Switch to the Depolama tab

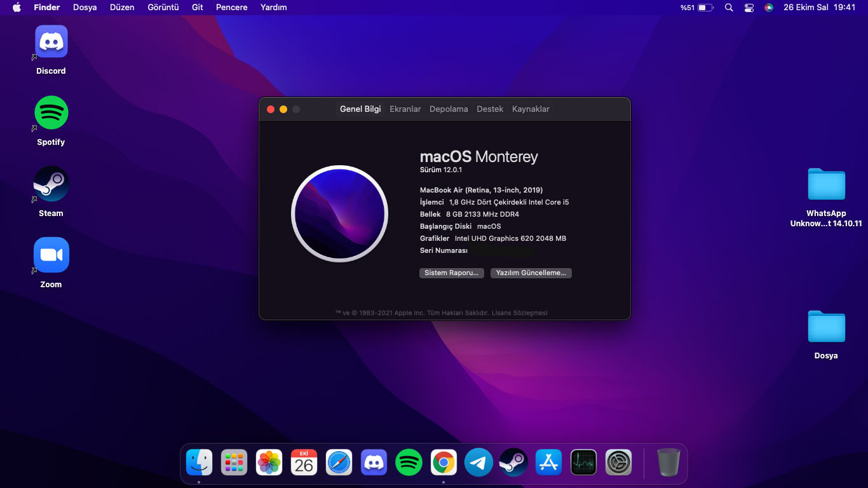(x=449, y=109)
